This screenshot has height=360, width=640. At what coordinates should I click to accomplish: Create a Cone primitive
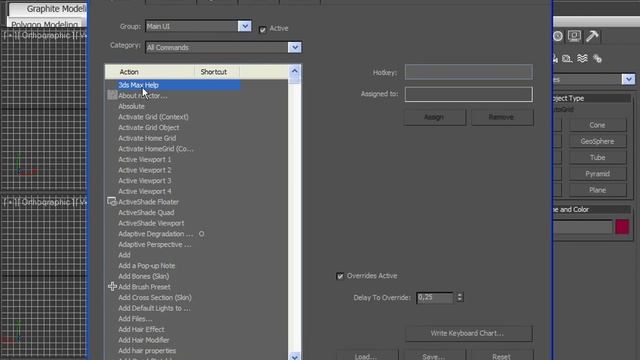point(598,125)
